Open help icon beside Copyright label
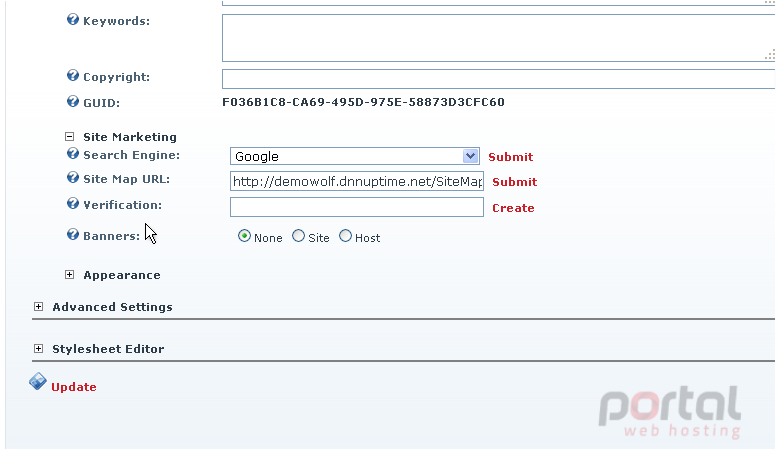The width and height of the screenshot is (776, 450). coord(73,75)
